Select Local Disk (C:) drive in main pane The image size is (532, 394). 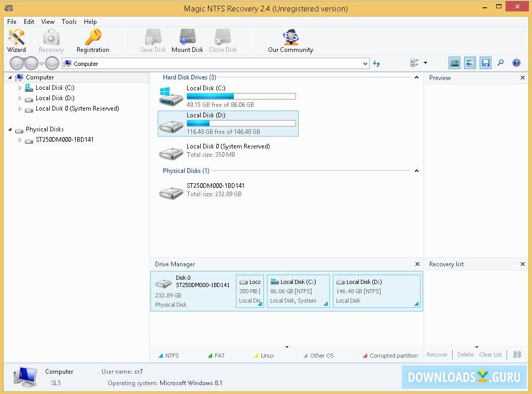click(228, 97)
